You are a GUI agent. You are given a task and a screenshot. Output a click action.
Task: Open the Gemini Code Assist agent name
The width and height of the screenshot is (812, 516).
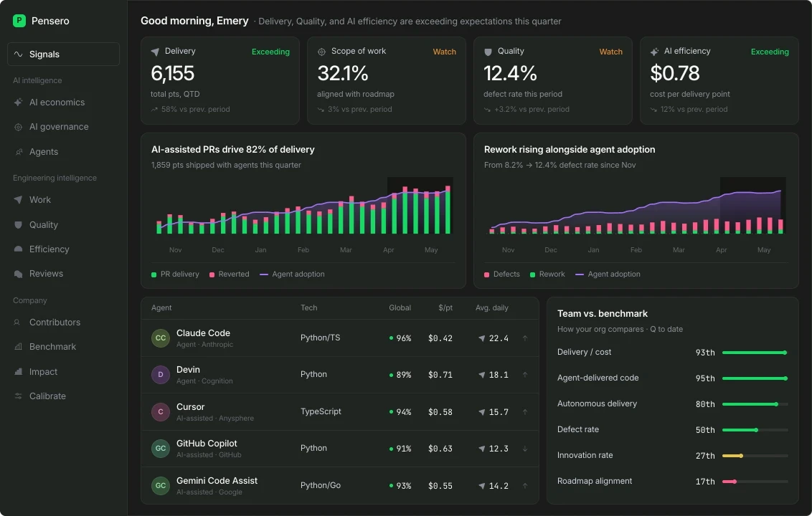pyautogui.click(x=217, y=481)
